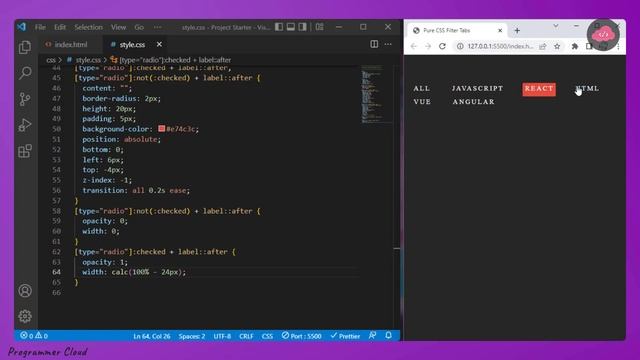This screenshot has height=360, width=640.
Task: Open the Explorer view in activity bar
Action: [x=25, y=47]
